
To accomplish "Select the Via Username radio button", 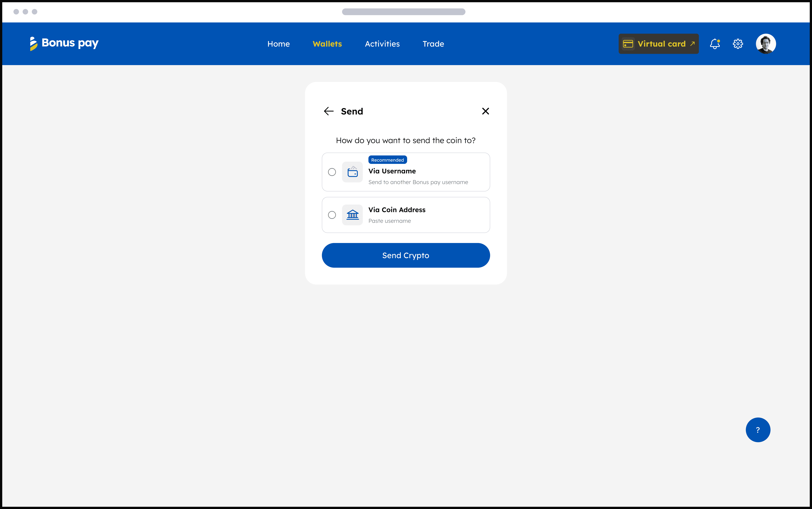I will coord(332,172).
